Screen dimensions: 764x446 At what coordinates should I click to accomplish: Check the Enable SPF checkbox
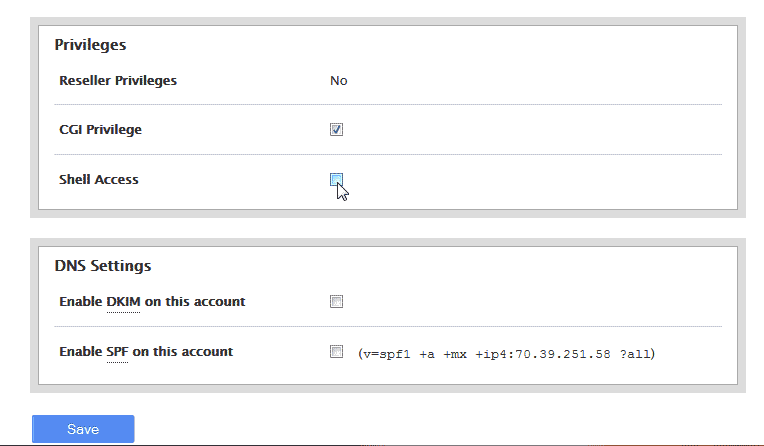coord(337,352)
